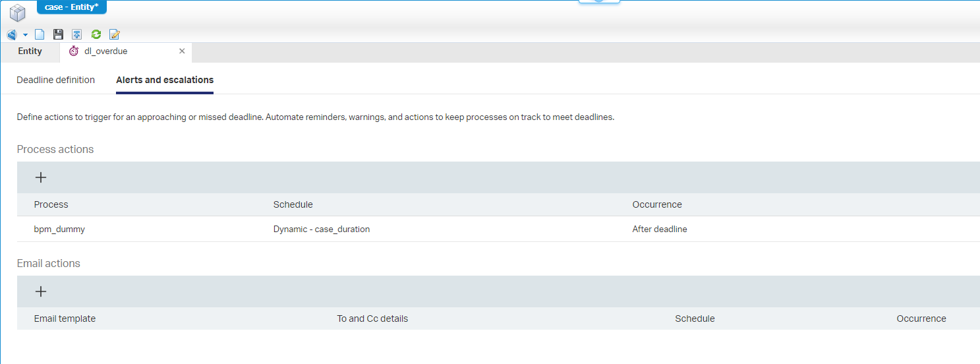Close the dl_overdue tab

182,51
